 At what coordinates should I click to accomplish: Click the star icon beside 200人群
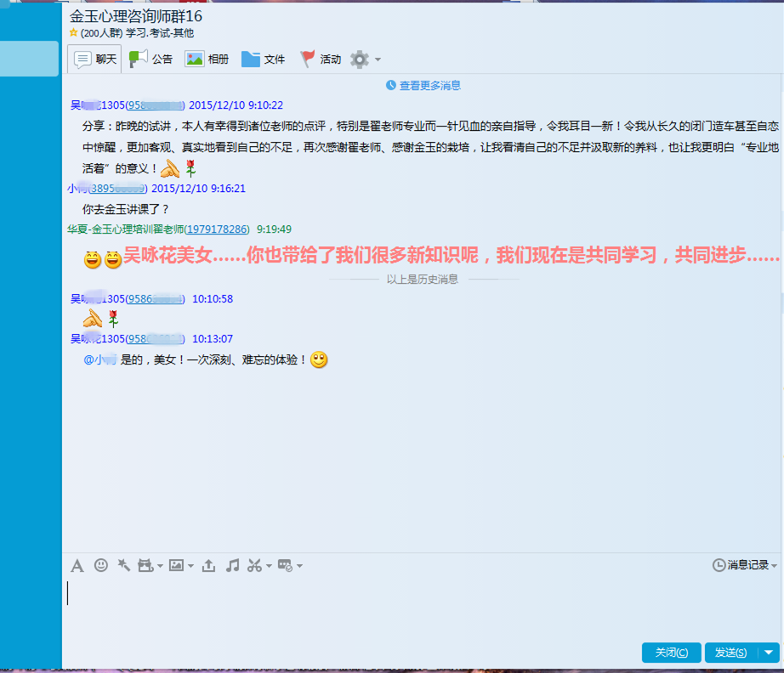[x=74, y=33]
